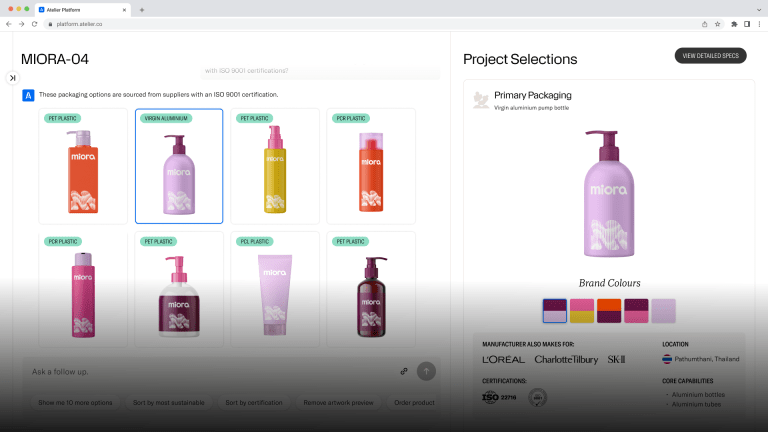Select the virgin aluminium lilac pump bottle
The image size is (768, 432).
pyautogui.click(x=179, y=166)
